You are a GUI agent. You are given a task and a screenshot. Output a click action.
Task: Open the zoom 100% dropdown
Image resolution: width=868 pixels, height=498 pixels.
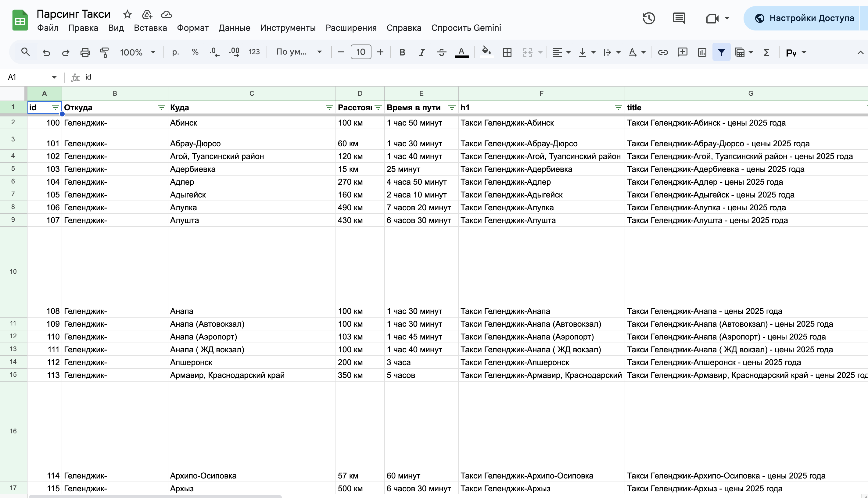[137, 52]
